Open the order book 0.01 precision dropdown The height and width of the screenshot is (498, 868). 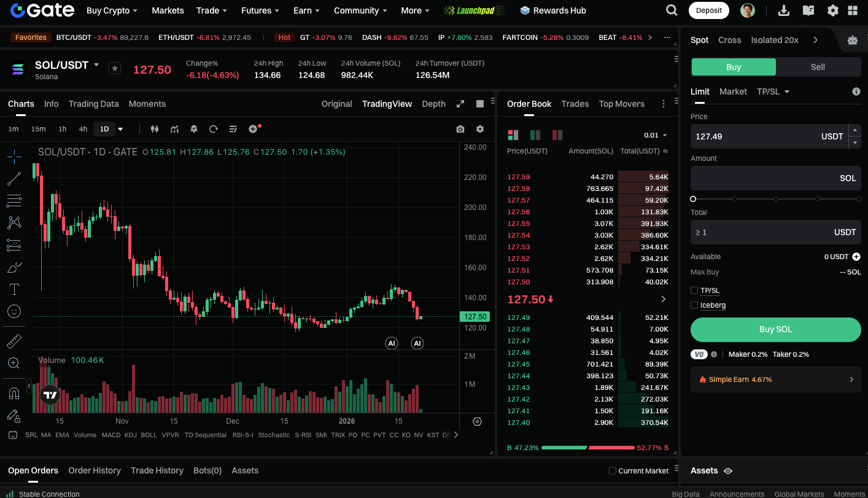coord(656,135)
